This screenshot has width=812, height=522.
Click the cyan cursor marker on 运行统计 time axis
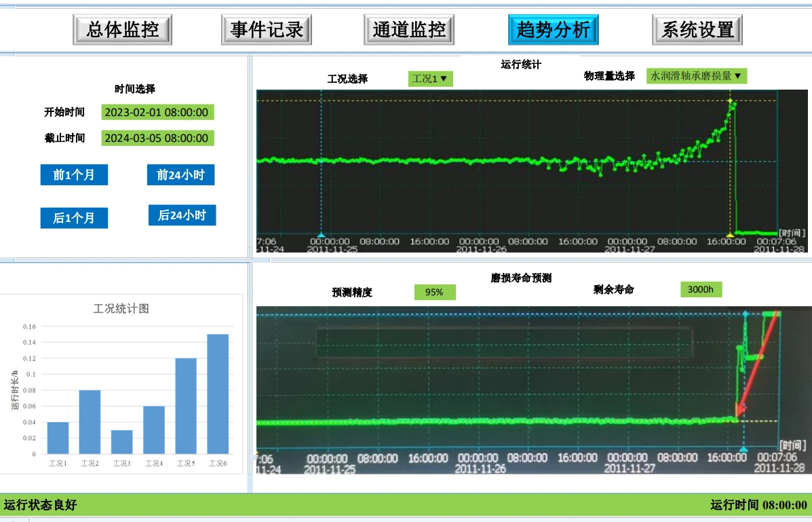(x=321, y=236)
